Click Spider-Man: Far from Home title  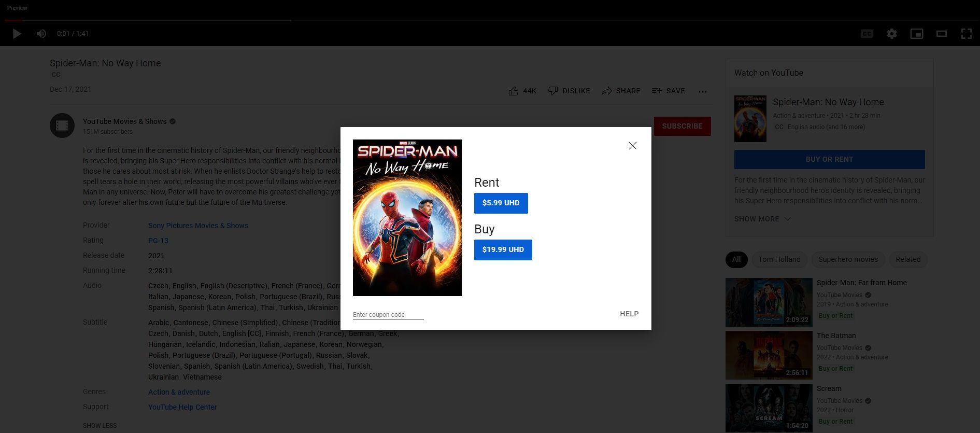tap(862, 283)
